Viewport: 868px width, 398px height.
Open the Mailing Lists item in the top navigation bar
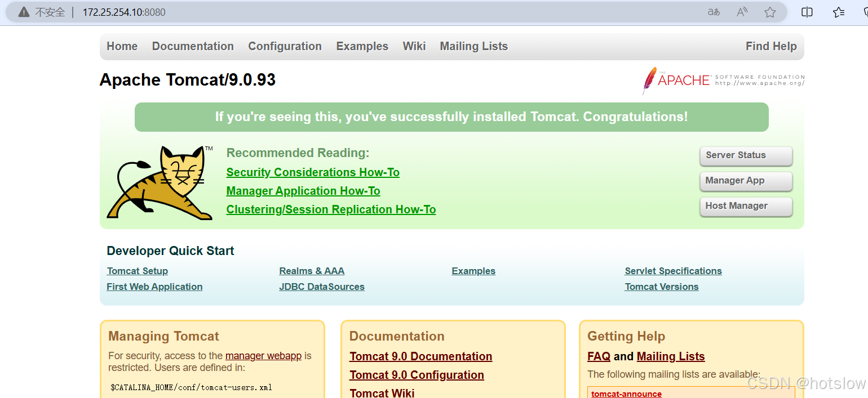coord(474,46)
